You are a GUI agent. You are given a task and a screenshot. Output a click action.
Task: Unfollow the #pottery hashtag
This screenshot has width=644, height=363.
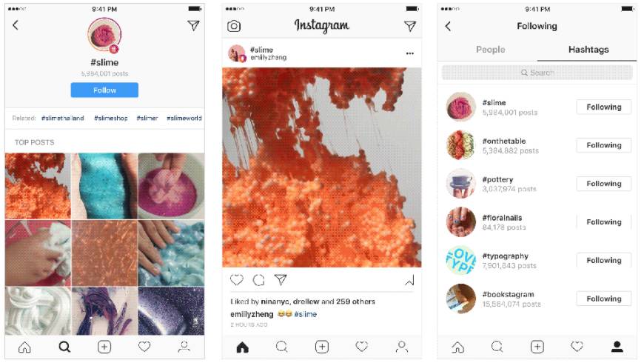coord(604,184)
